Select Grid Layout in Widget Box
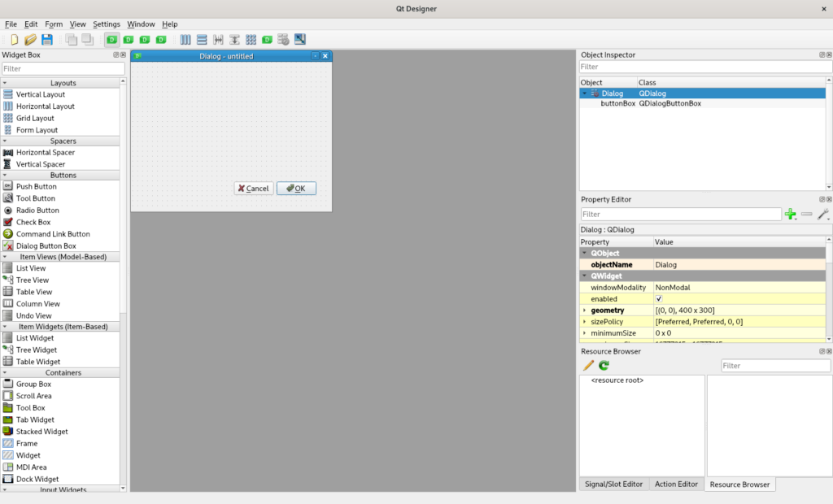The height and width of the screenshot is (504, 833). pos(35,118)
